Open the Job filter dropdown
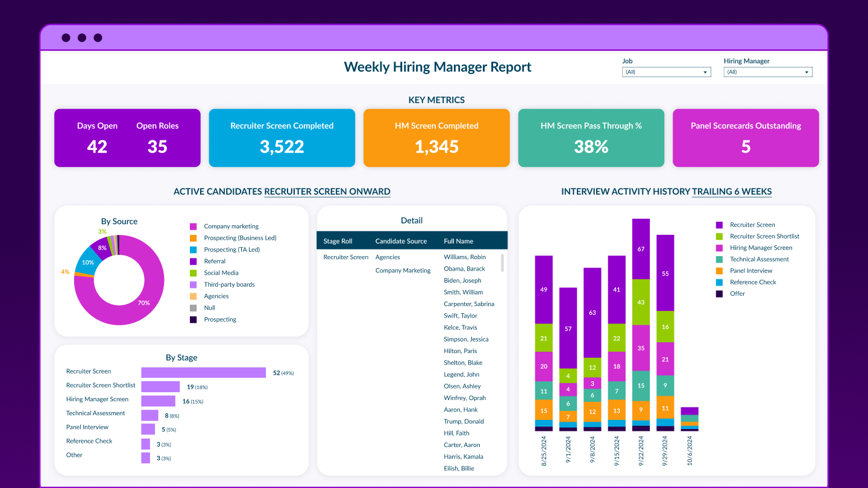Viewport: 868px width, 488px height. 665,72
